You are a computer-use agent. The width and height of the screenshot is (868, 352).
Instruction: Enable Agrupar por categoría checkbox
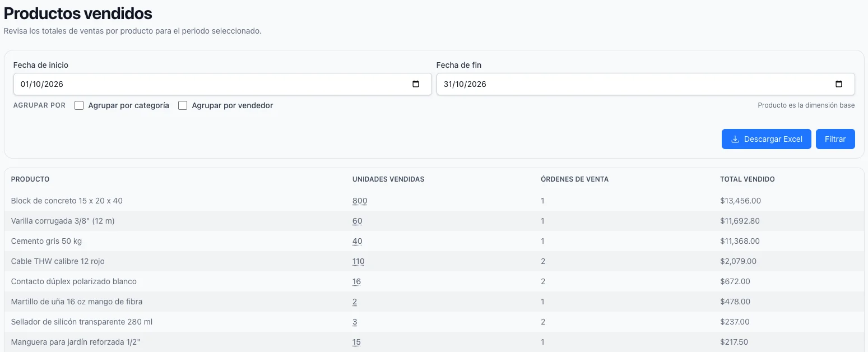click(x=79, y=105)
